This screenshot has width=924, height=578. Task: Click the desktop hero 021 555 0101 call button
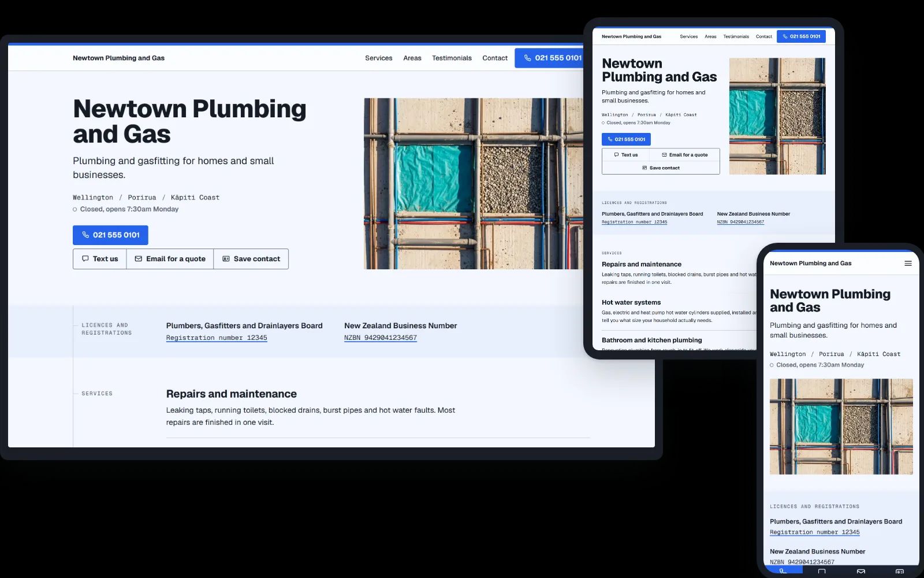110,235
